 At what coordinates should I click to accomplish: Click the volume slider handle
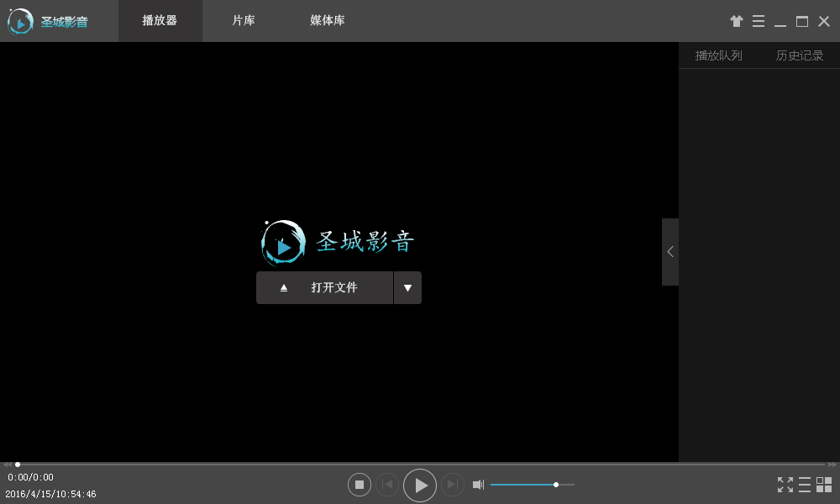click(556, 485)
